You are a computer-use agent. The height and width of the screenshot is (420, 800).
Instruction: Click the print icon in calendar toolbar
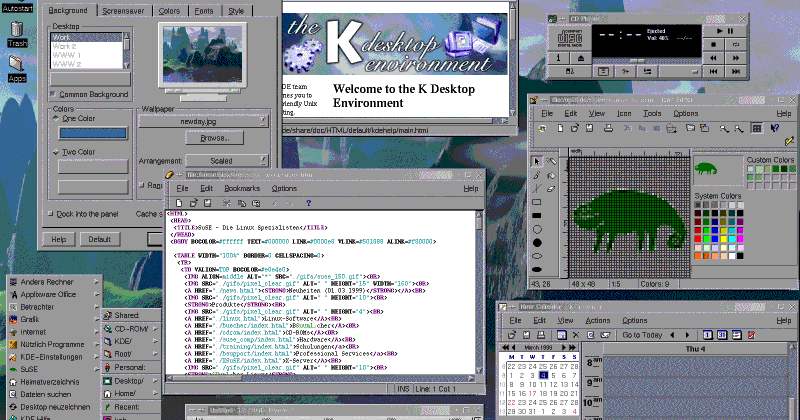coord(541,335)
